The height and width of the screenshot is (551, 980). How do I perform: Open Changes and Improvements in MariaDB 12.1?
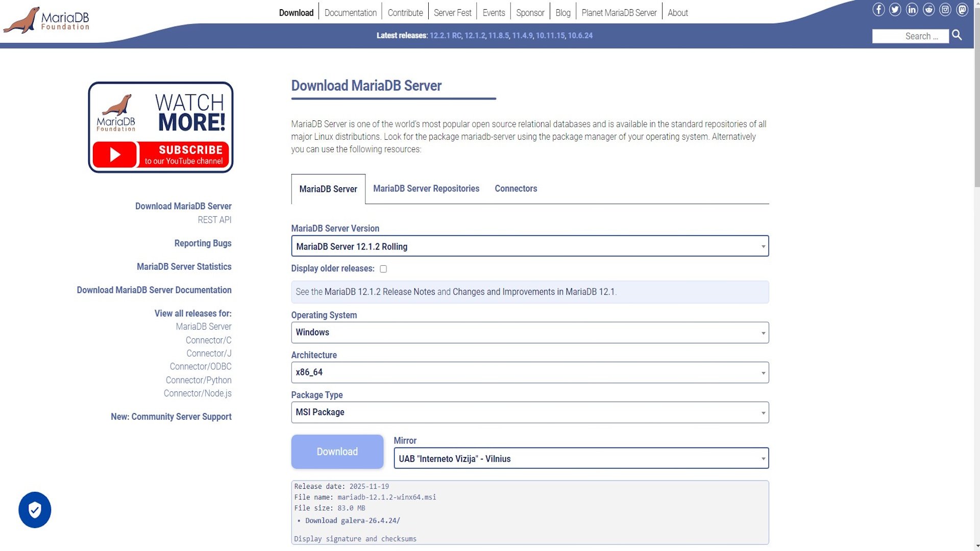tap(534, 292)
